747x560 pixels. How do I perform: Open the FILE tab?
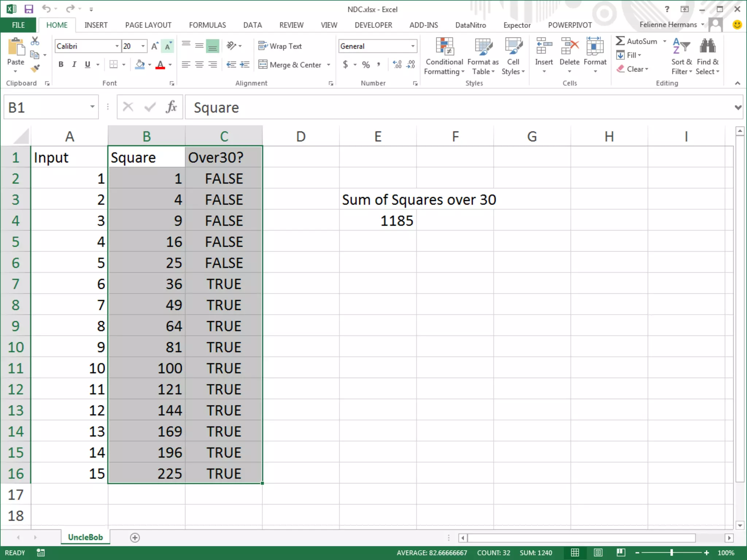[x=18, y=25]
